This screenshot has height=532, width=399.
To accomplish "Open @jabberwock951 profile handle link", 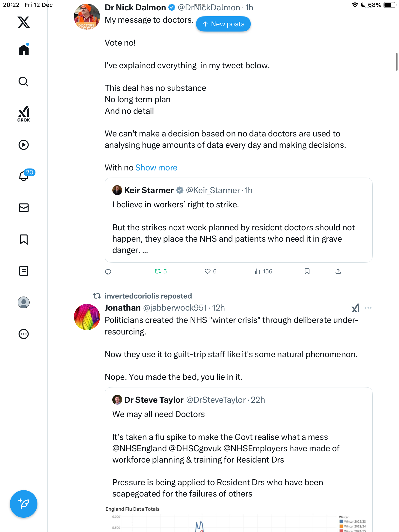I will pyautogui.click(x=175, y=308).
